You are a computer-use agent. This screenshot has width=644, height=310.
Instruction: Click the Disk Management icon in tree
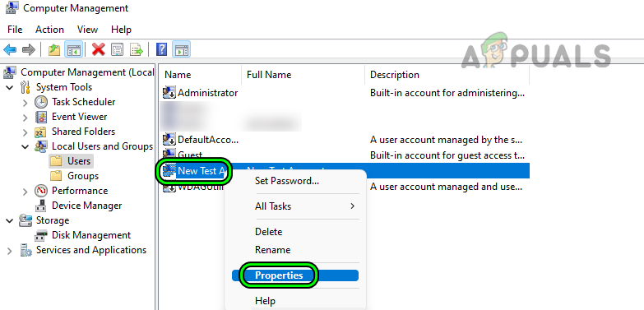point(40,235)
